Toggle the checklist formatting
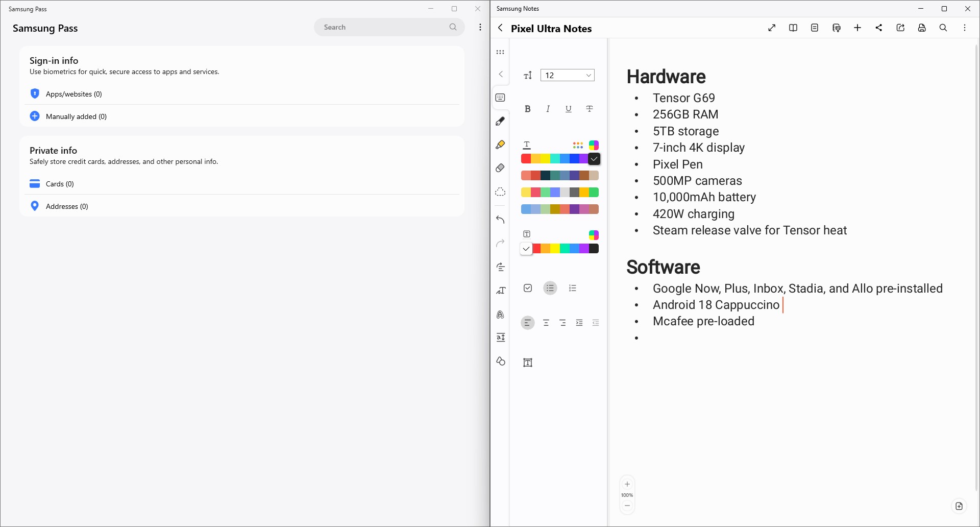The height and width of the screenshot is (527, 980). [528, 289]
